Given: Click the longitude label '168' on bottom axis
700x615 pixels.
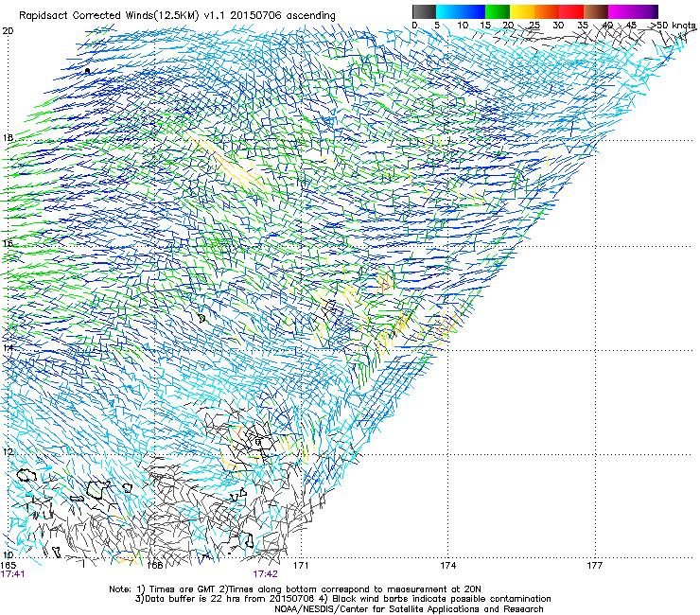Looking at the screenshot, I should [x=154, y=566].
